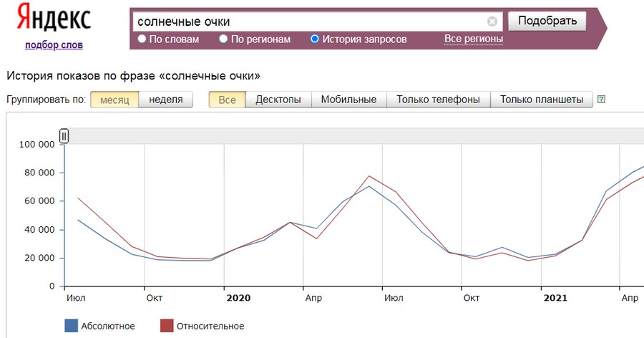Viewport: 644px width, 338px height.
Task: Follow the 'подбор слов' link
Action: pyautogui.click(x=54, y=45)
